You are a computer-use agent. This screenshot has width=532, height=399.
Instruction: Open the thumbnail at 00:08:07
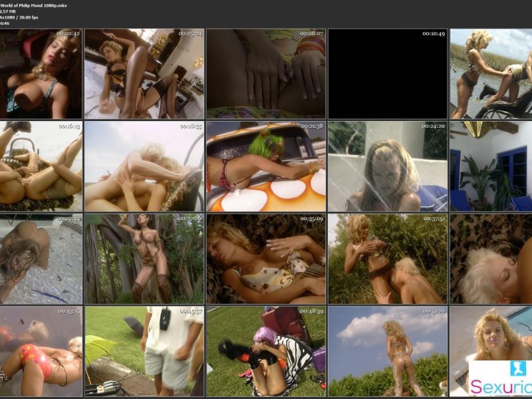point(266,74)
